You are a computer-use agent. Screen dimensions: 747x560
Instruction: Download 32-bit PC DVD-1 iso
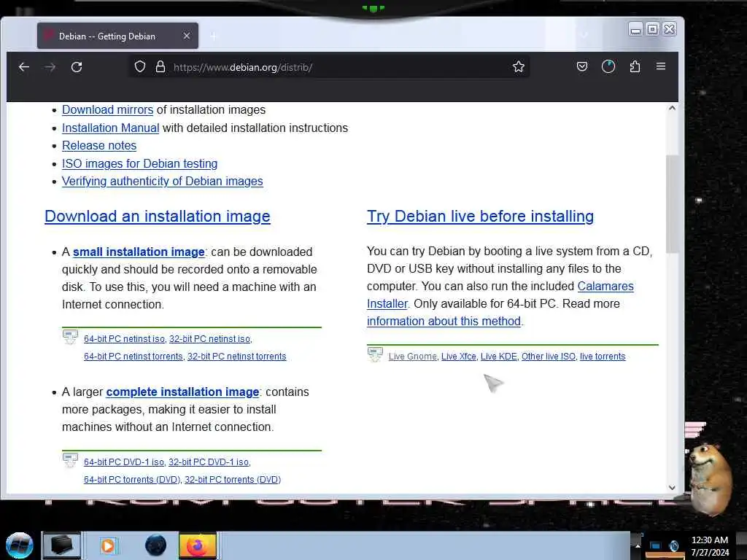209,462
